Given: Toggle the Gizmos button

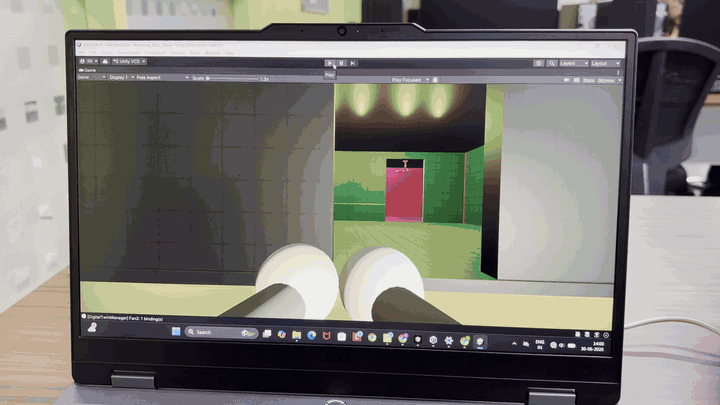Looking at the screenshot, I should click(x=606, y=80).
